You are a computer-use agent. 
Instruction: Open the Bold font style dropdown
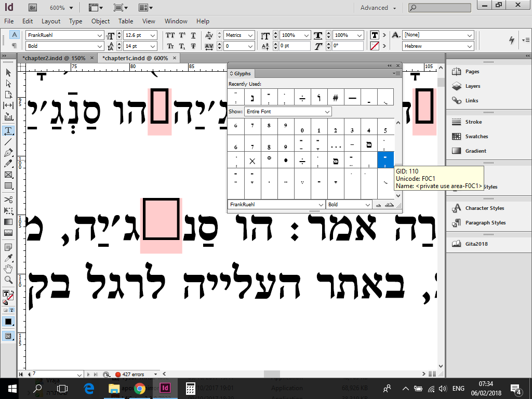coord(100,46)
